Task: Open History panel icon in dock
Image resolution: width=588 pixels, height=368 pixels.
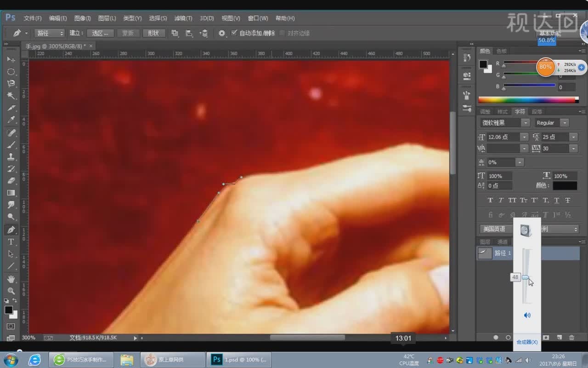Action: pyautogui.click(x=467, y=57)
